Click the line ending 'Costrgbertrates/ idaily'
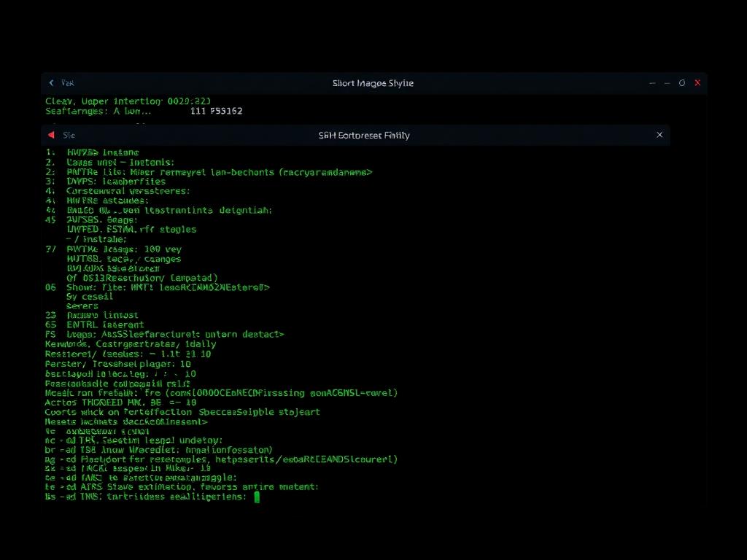The height and width of the screenshot is (560, 747). 131,344
